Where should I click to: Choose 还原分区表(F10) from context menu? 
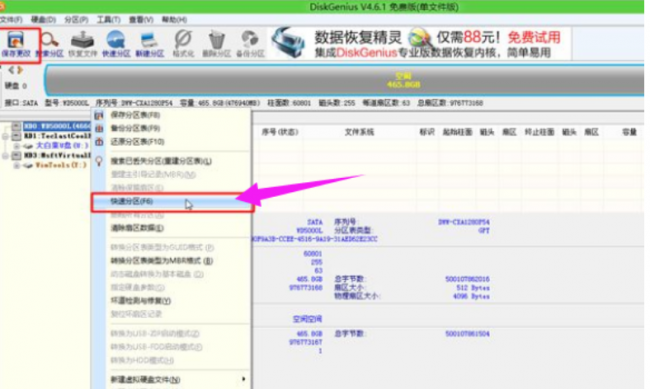pyautogui.click(x=171, y=141)
